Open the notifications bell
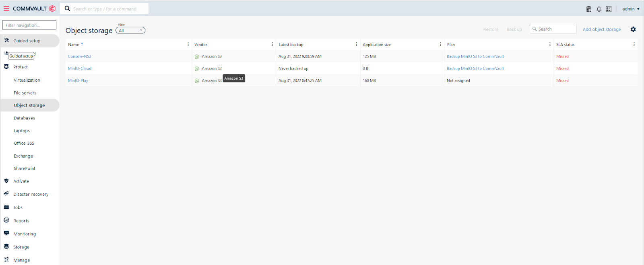Viewport: 644px width, 265px height. point(599,9)
